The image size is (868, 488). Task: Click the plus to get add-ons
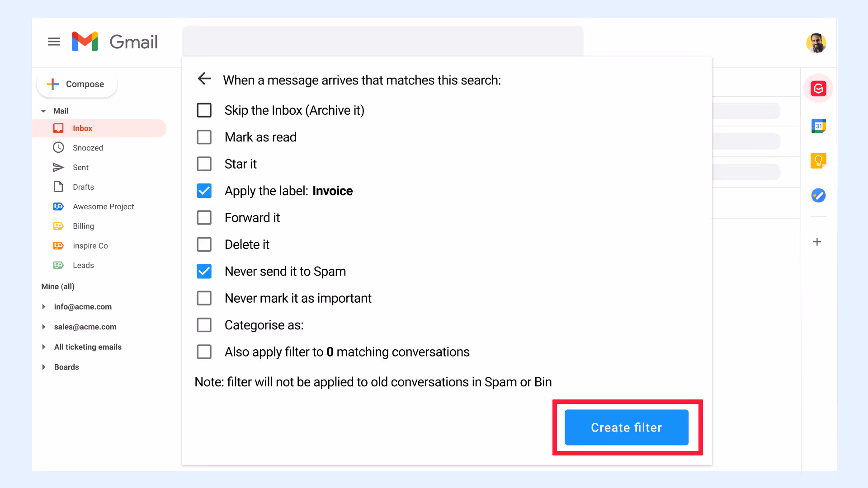point(817,242)
